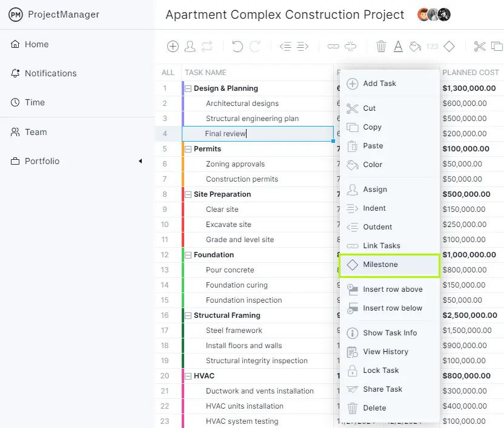
Task: Select the HVAC units installation task
Action: pos(245,406)
